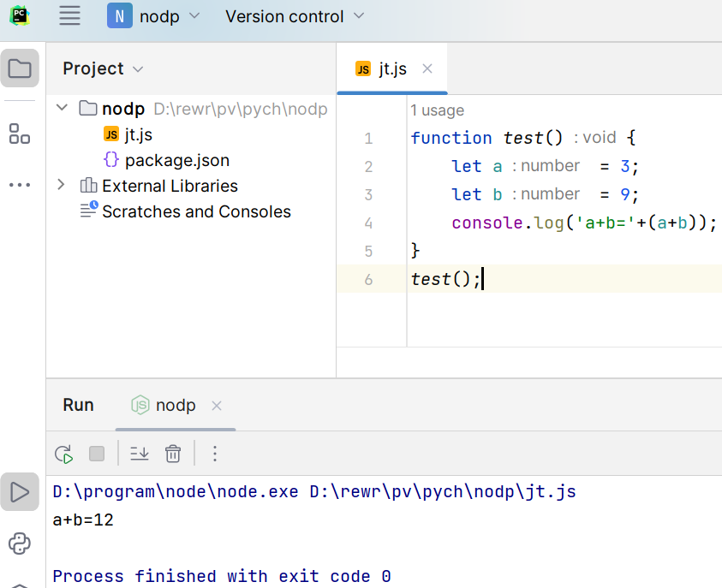Open the Run toolbar more options menu
This screenshot has height=588, width=722.
[x=215, y=454]
